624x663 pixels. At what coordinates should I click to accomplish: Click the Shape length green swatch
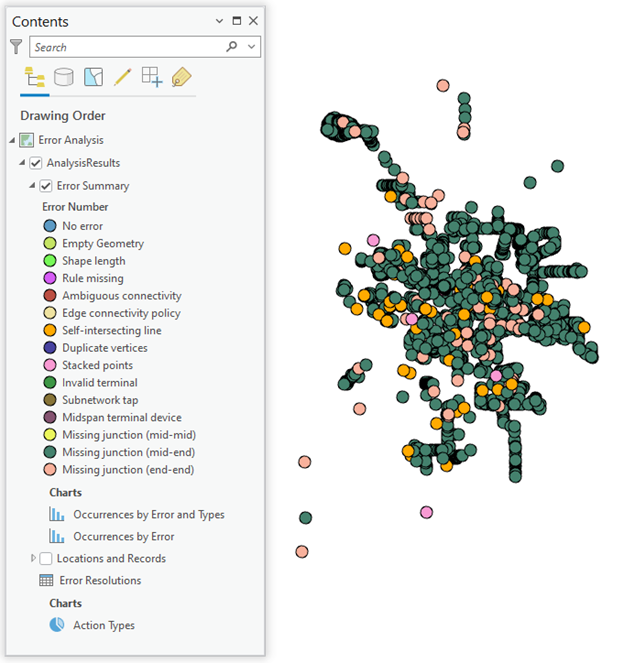(50, 260)
